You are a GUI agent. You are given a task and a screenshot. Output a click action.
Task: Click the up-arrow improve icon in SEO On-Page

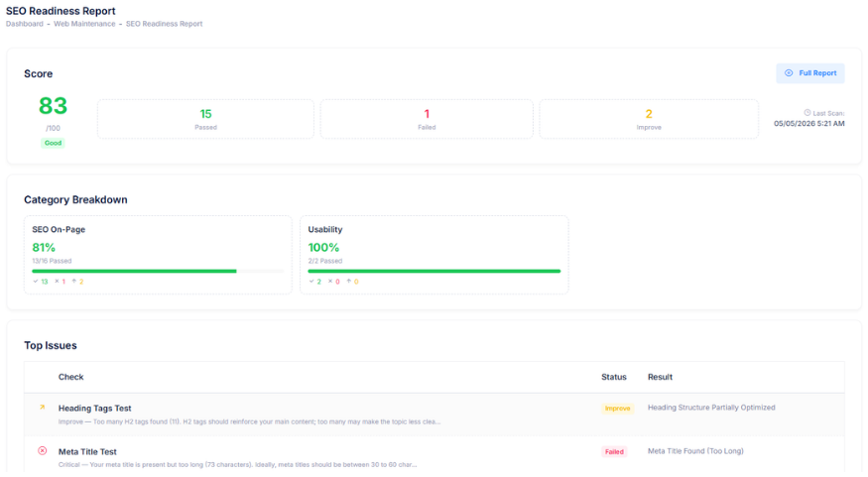(73, 281)
